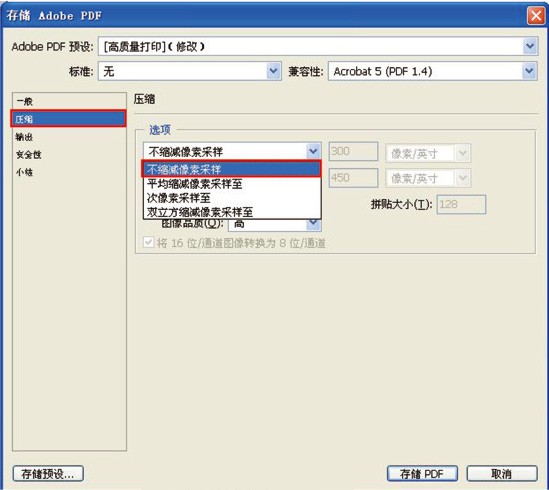Click the 取消 button

point(502,474)
